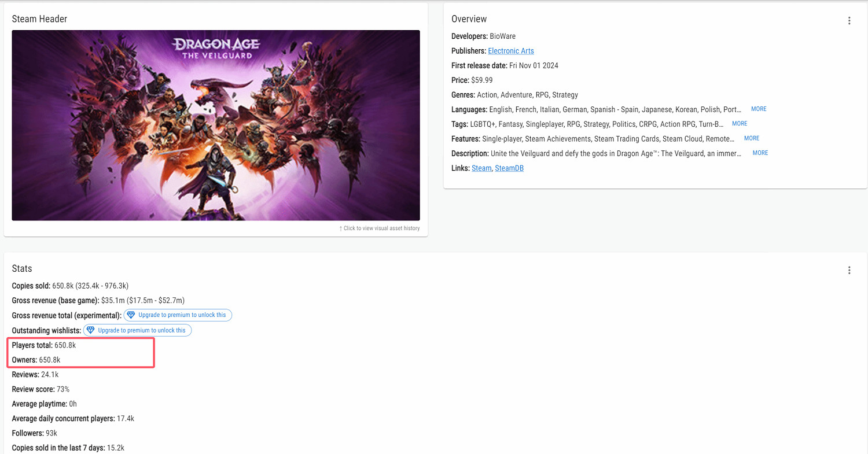The image size is (868, 454).
Task: Click the view visual asset history caption
Action: tap(380, 228)
